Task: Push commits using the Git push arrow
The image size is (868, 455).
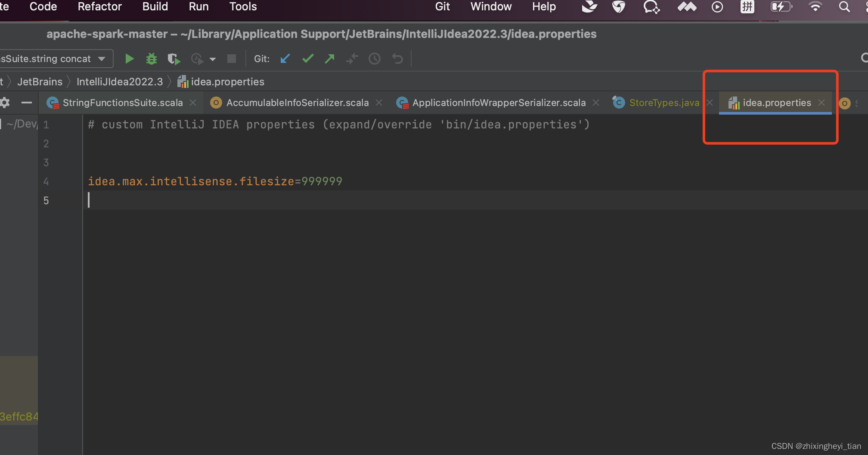Action: coord(330,59)
